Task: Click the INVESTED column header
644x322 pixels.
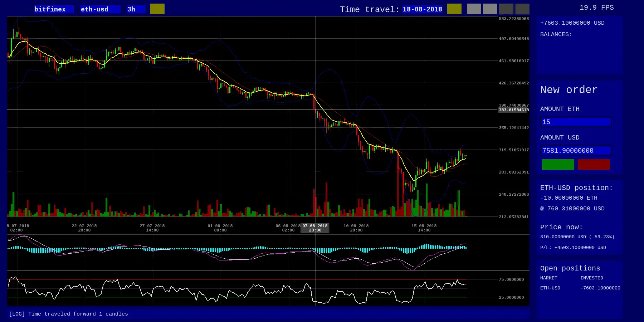Action: 592,278
